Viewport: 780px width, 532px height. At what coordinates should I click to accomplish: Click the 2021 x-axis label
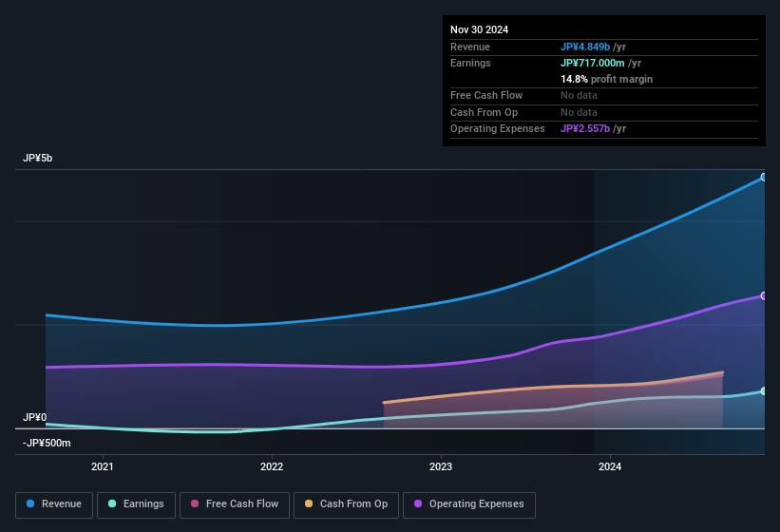click(x=102, y=466)
